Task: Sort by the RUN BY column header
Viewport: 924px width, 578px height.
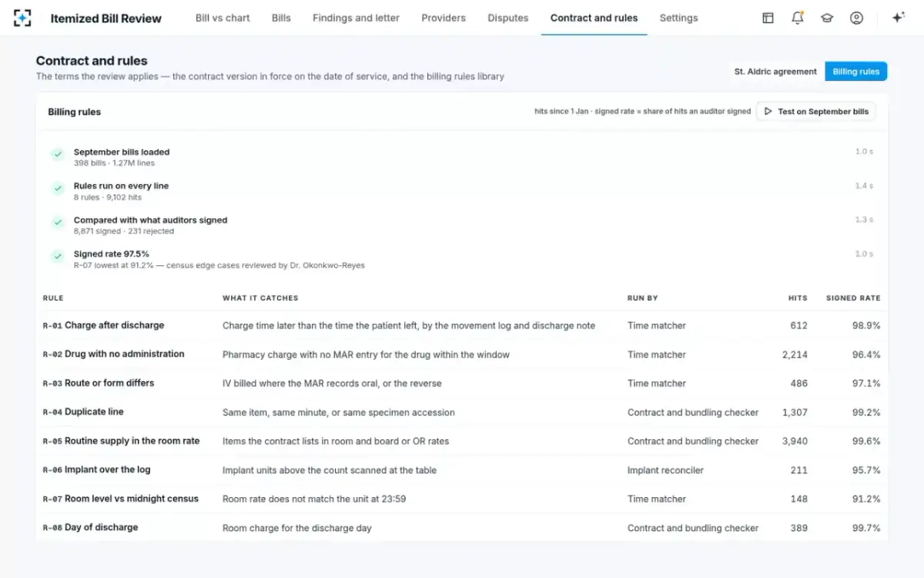Action: tap(642, 298)
